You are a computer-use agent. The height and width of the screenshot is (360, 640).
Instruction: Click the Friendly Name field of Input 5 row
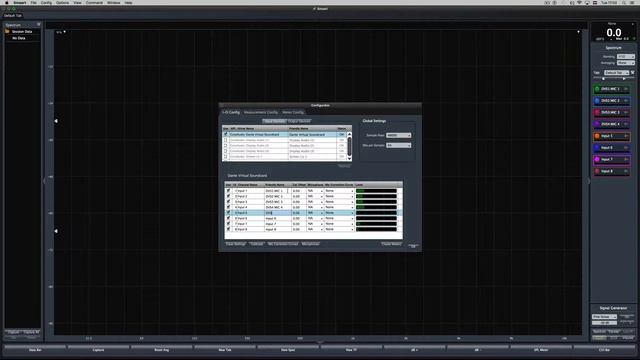pos(278,213)
